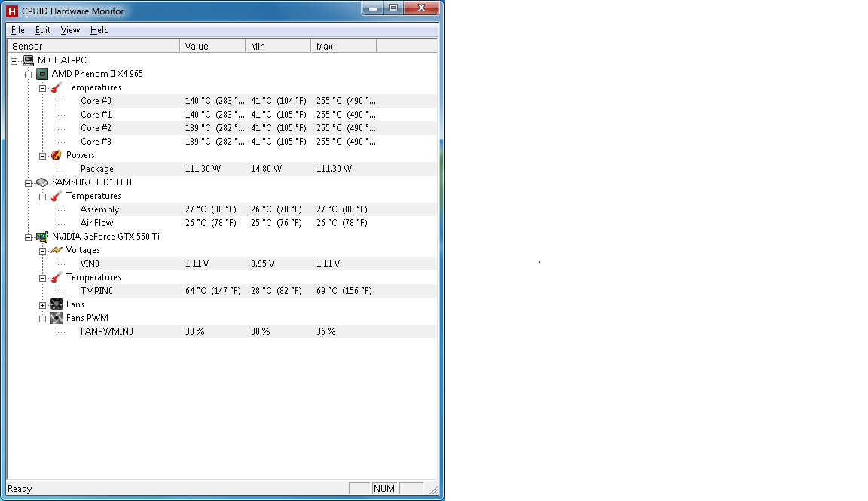Collapse the AMD Phenom II X4 965 node
The image size is (868, 501).
28,74
